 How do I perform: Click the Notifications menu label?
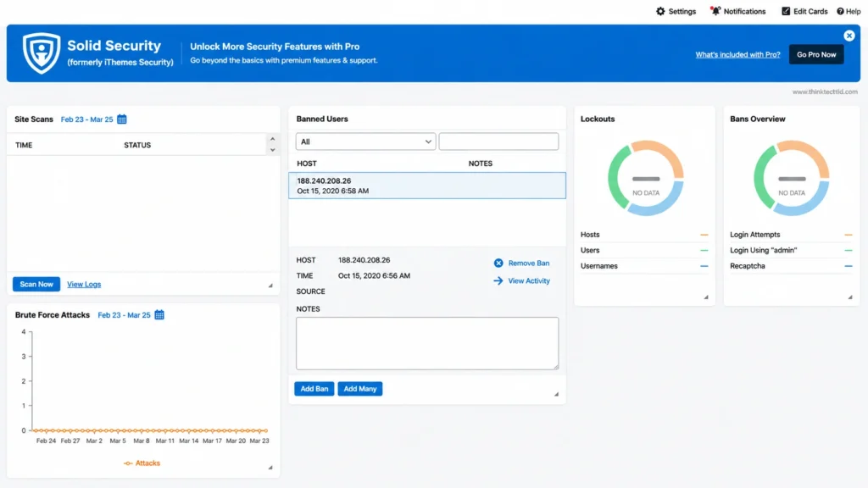pyautogui.click(x=744, y=11)
